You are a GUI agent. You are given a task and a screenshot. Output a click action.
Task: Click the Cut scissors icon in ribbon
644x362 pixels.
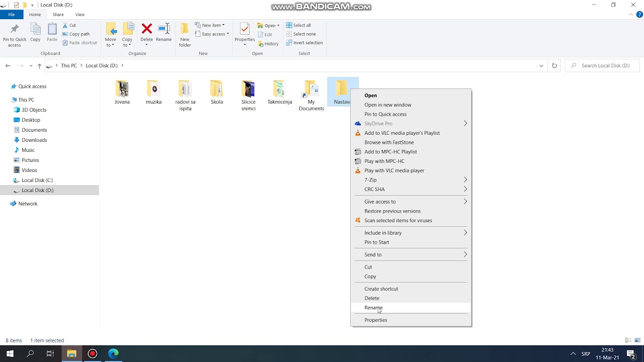[x=65, y=25]
